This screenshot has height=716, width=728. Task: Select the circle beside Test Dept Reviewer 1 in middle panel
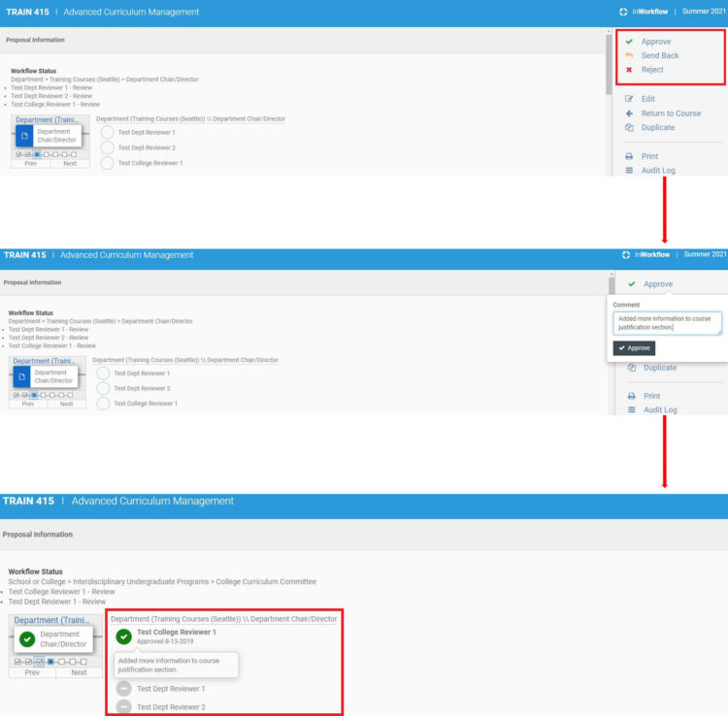point(104,374)
